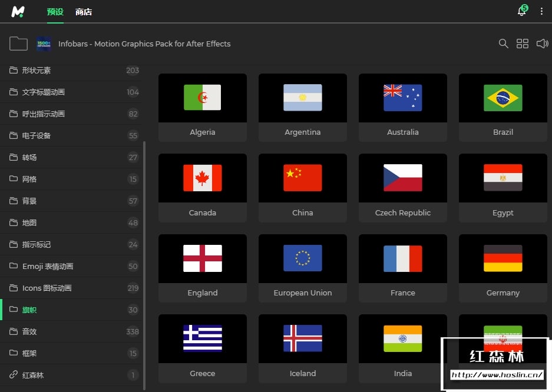The image size is (552, 392).
Task: Open the Emoji 表情动画 folder
Action: coord(71,267)
